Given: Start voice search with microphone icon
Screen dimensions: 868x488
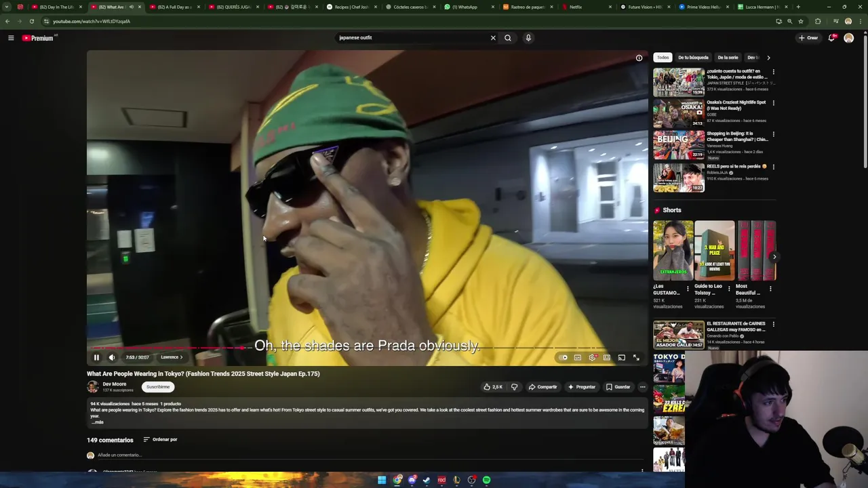Looking at the screenshot, I should pos(528,38).
